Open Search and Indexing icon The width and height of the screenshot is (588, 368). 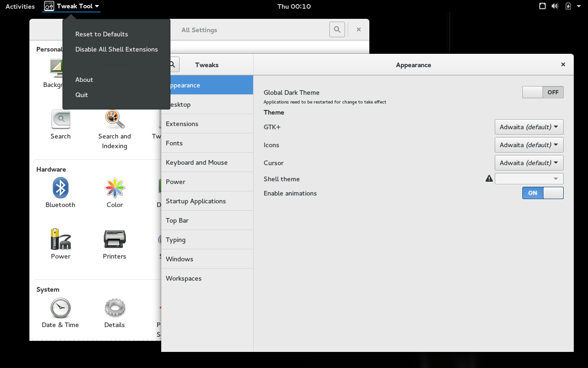coord(114,120)
